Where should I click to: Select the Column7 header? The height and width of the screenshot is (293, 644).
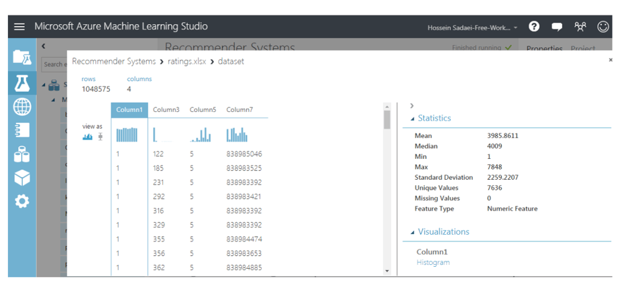coord(239,110)
